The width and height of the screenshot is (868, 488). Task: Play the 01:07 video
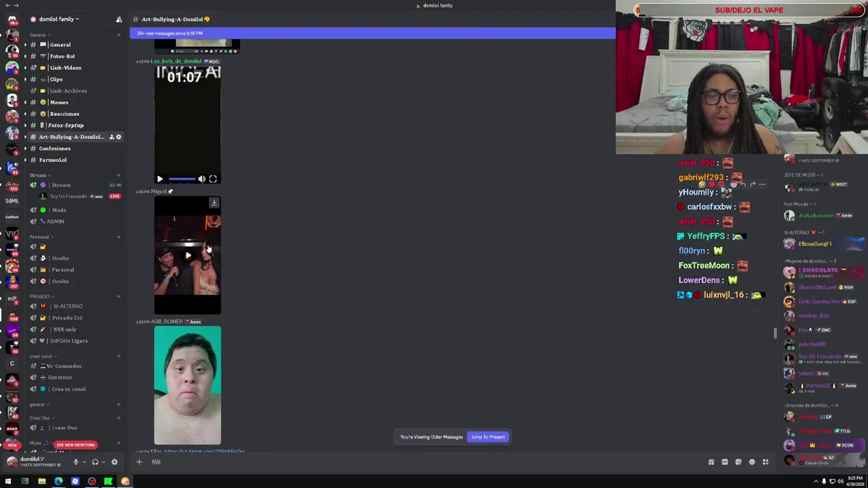pyautogui.click(x=160, y=179)
